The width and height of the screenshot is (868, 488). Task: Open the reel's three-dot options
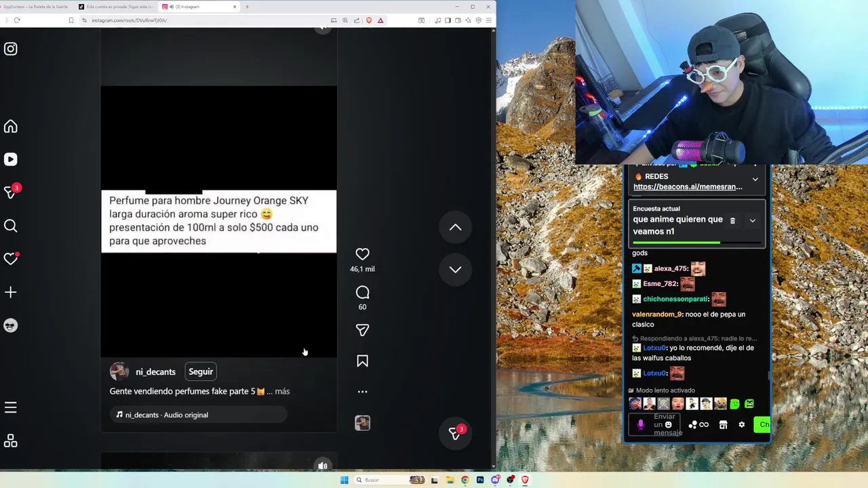pyautogui.click(x=362, y=392)
